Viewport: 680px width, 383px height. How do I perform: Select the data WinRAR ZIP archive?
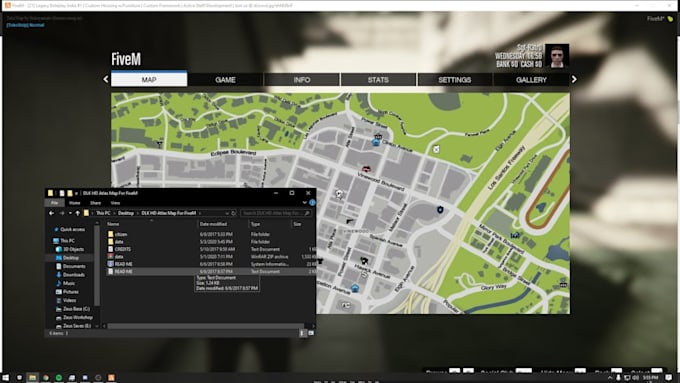pos(119,256)
